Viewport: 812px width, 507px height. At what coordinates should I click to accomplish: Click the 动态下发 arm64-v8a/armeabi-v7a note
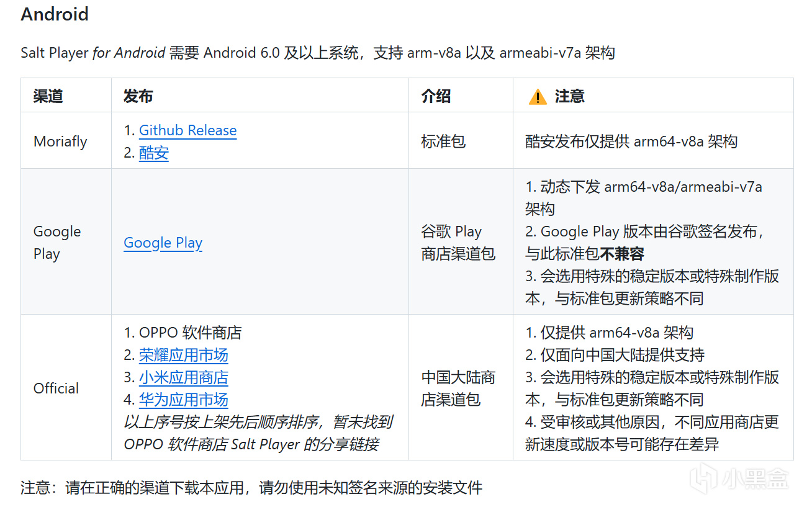point(644,198)
